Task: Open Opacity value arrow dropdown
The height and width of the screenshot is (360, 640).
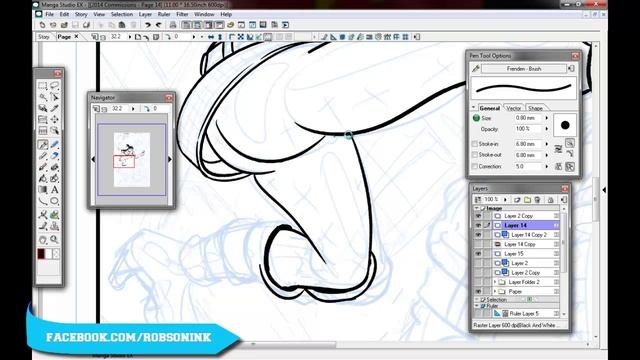Action: [547, 129]
